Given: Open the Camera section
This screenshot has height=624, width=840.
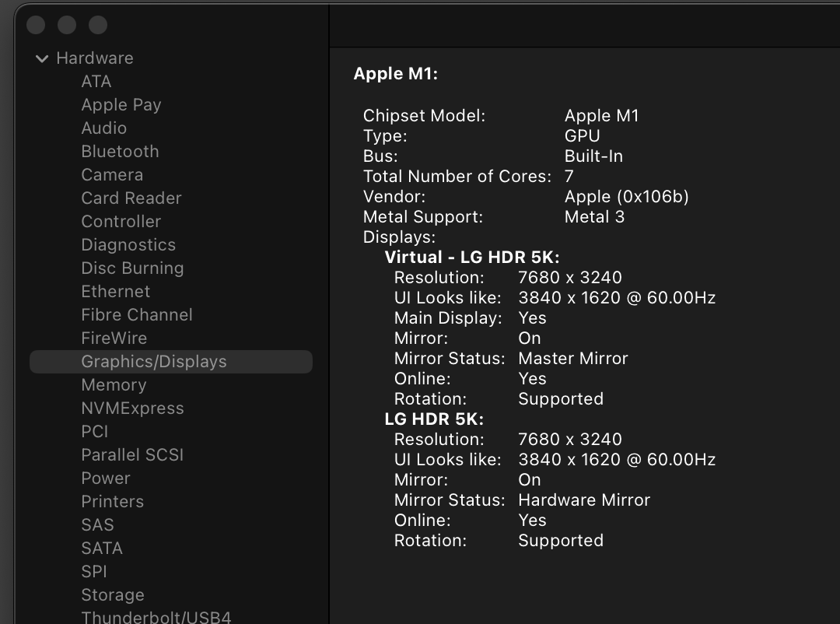Looking at the screenshot, I should (112, 175).
